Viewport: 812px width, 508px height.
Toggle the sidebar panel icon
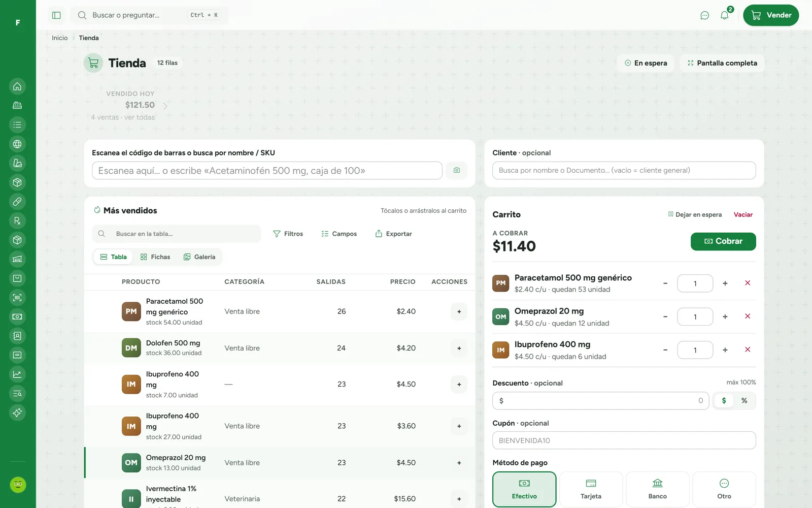[56, 15]
